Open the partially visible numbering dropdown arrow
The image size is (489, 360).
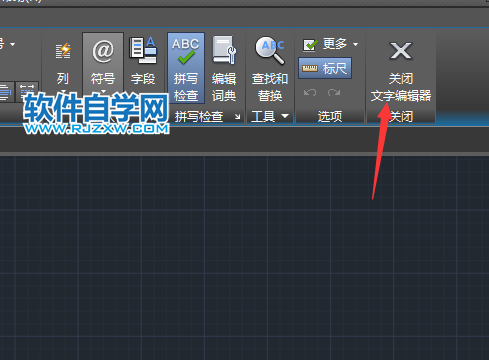[13, 44]
